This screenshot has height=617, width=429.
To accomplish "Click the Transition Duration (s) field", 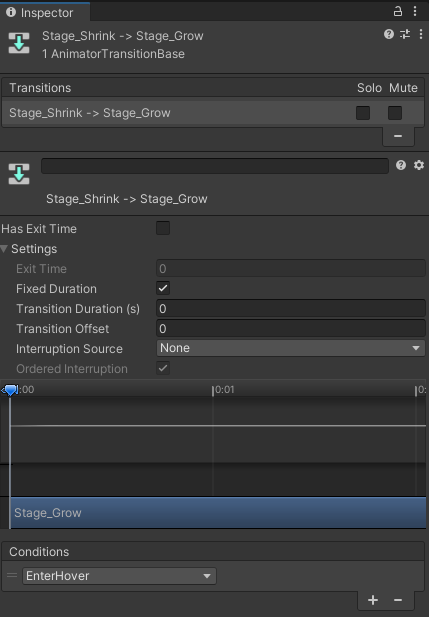I will point(291,308).
